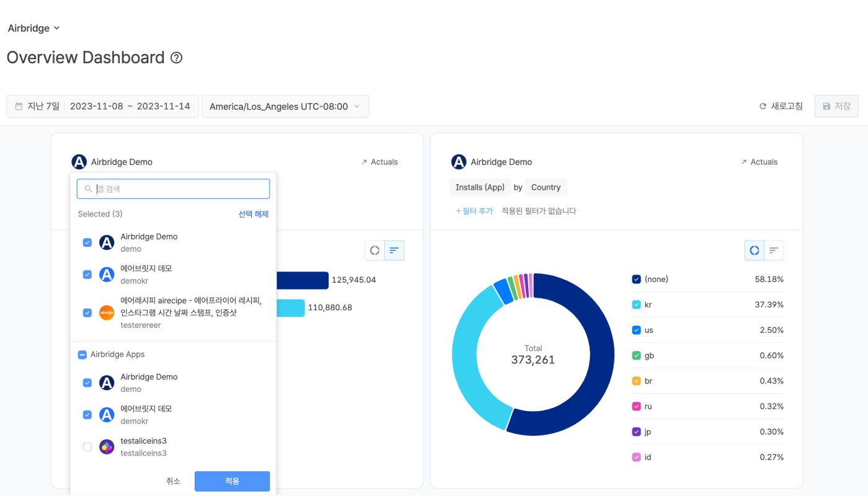The width and height of the screenshot is (868, 496).
Task: Uncheck the 에어레시피 airecipe app checkbox
Action: pos(87,312)
